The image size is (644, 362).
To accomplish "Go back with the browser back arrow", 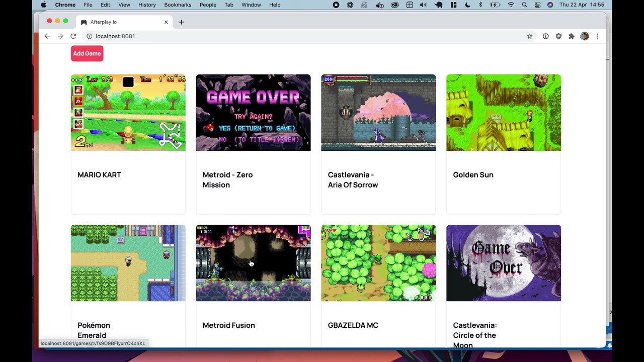I will tap(47, 36).
